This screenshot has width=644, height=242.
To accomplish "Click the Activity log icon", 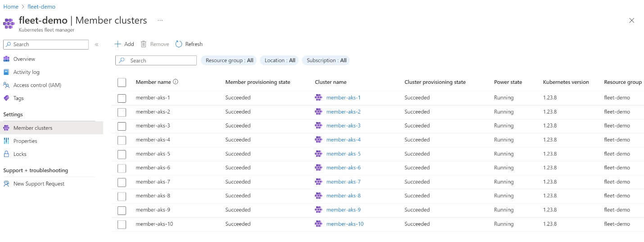I will [x=6, y=72].
